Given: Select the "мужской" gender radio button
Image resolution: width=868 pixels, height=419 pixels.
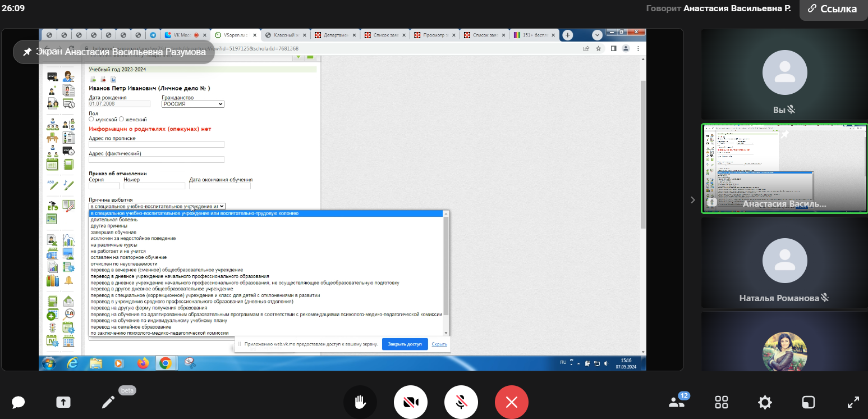Looking at the screenshot, I should click(x=91, y=119).
